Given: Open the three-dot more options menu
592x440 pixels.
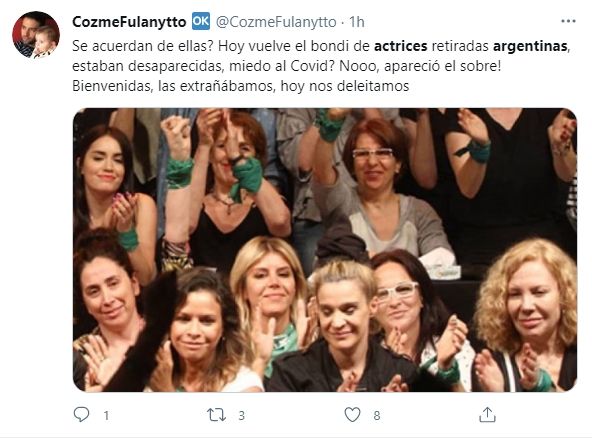Looking at the screenshot, I should coord(568,21).
